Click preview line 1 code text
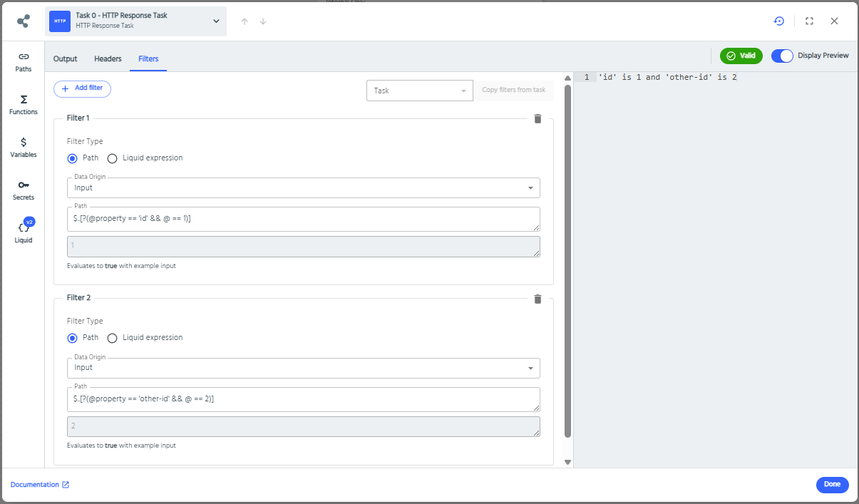 667,77
